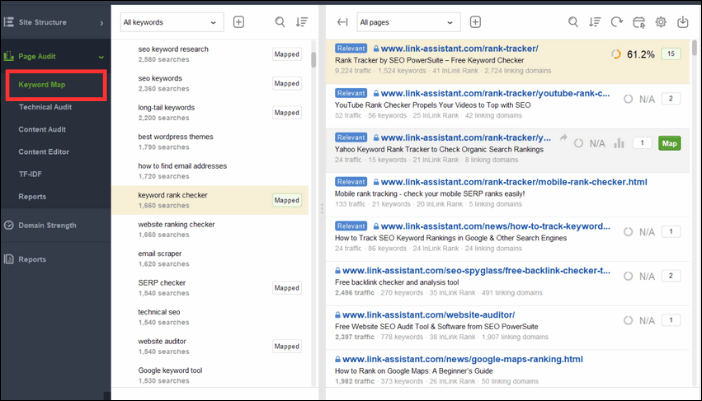Click N/A score circle on YouTube Rank Checker row

628,99
